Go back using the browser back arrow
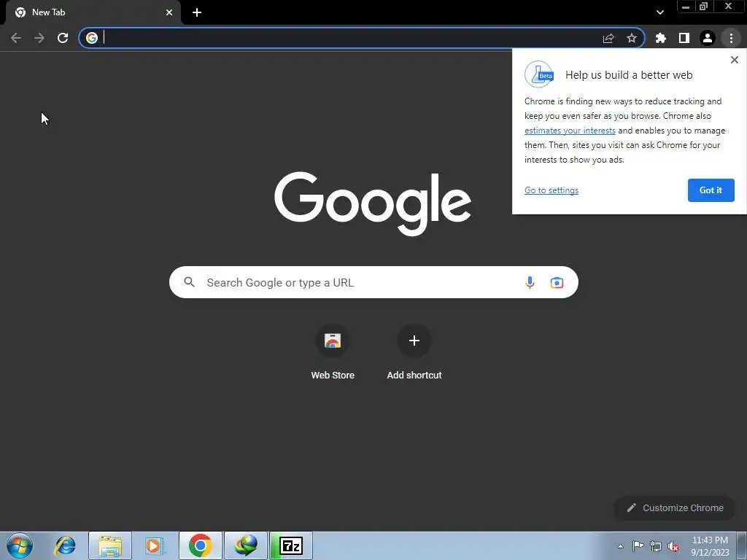Image resolution: width=747 pixels, height=560 pixels. coord(16,38)
